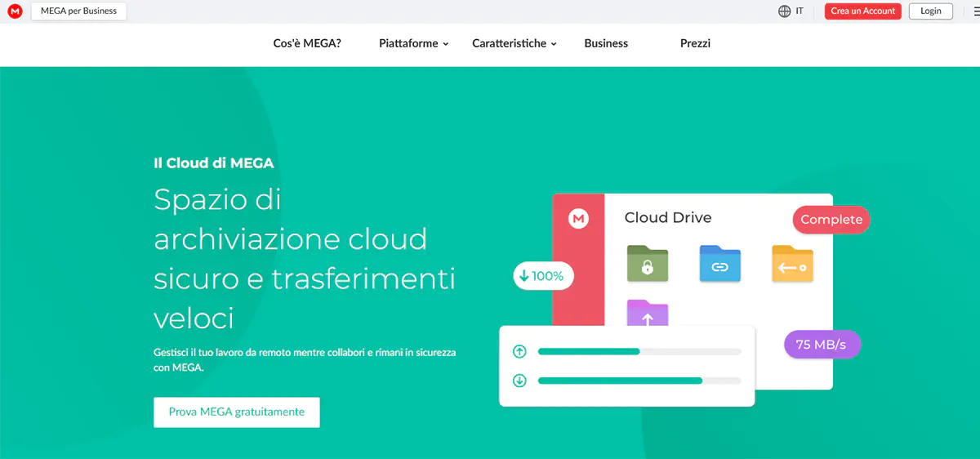
Task: Click the Crea un Account button
Action: click(x=862, y=11)
